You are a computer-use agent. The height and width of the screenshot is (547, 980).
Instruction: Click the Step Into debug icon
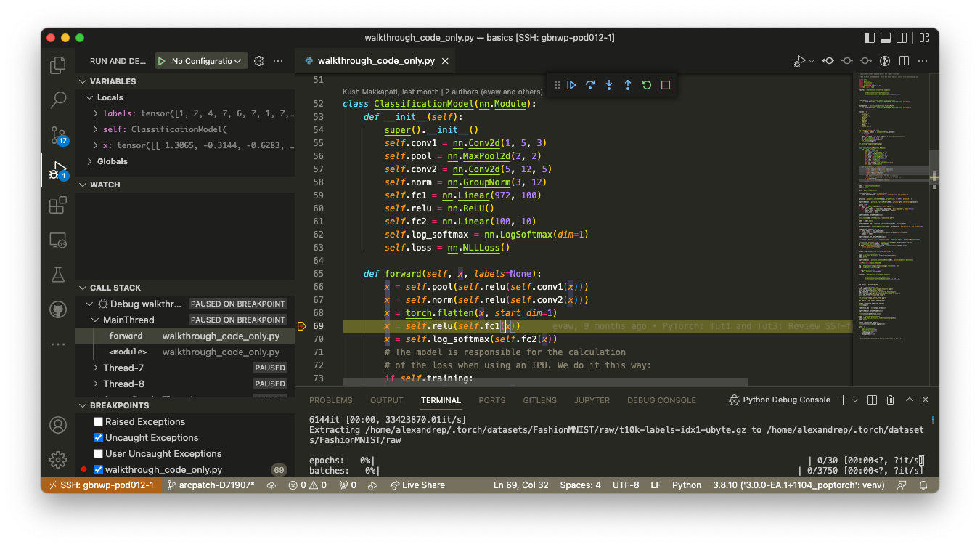click(609, 85)
